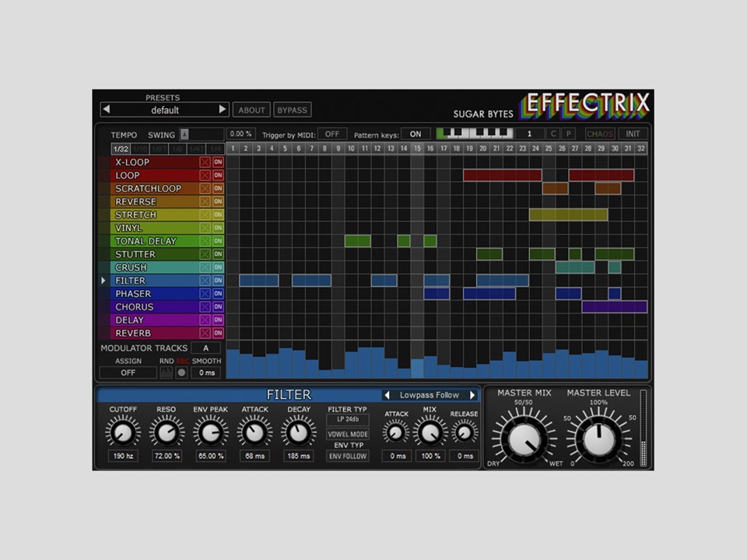This screenshot has height=560, width=747.
Task: Clear the STRETCH track with its X icon
Action: pyautogui.click(x=205, y=215)
